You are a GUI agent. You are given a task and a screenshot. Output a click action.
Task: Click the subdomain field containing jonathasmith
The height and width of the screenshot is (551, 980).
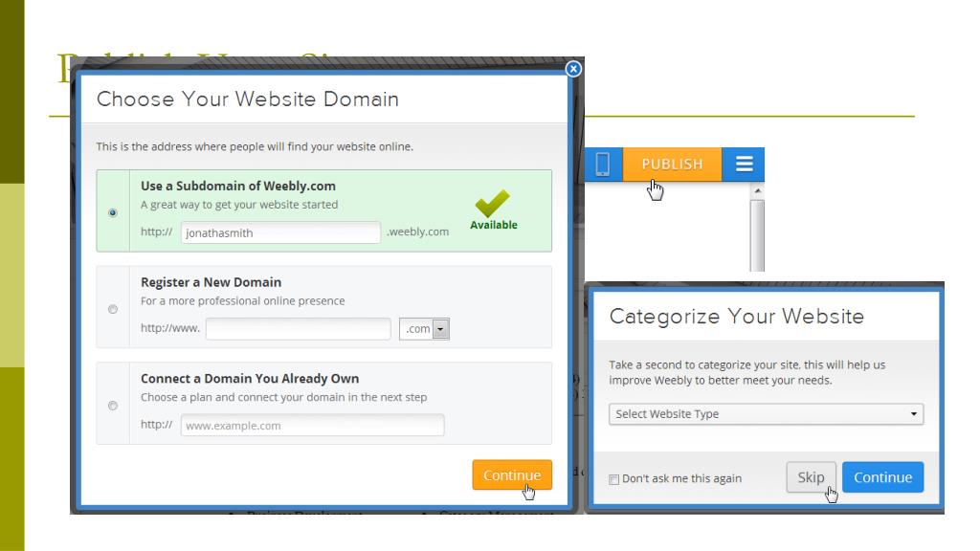point(280,232)
